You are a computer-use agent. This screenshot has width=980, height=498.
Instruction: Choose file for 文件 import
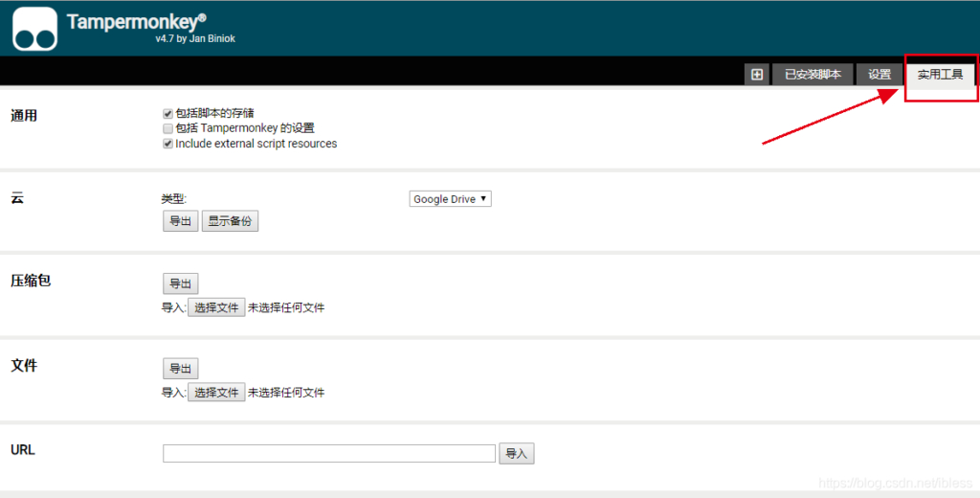[216, 393]
